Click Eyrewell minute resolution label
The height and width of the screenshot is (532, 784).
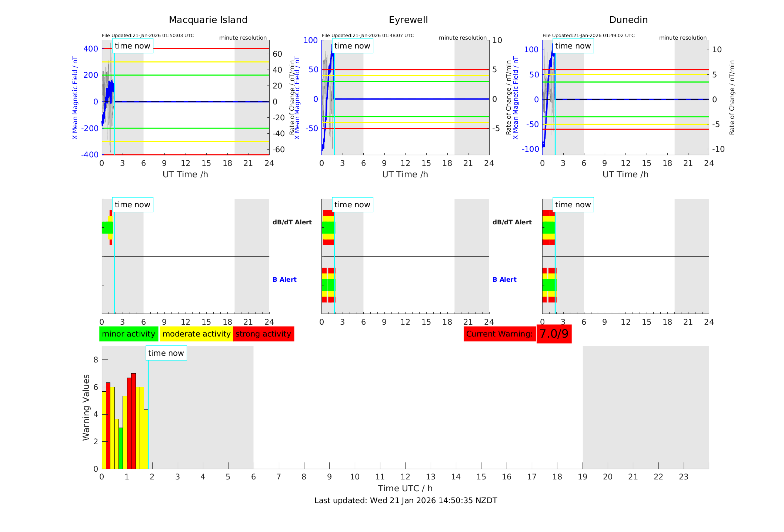coord(463,38)
